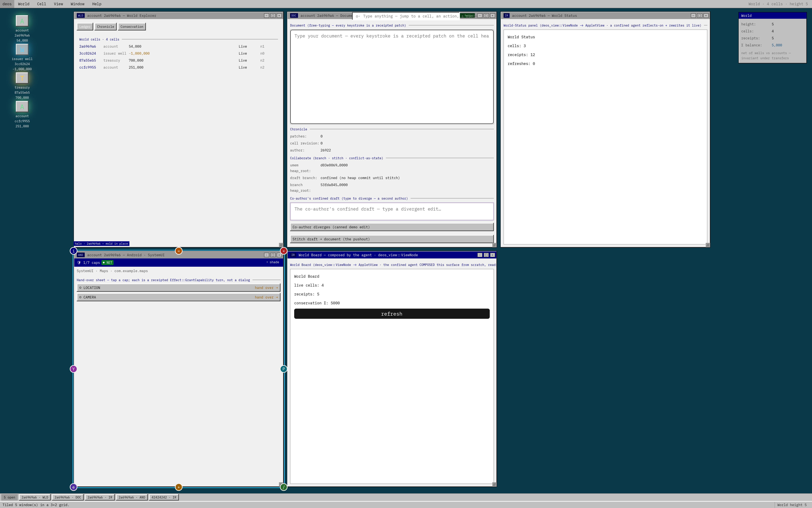Viewport: 812px width, 508px height.
Task: Click the purple 'Y' halo handle
Action: [x=73, y=369]
